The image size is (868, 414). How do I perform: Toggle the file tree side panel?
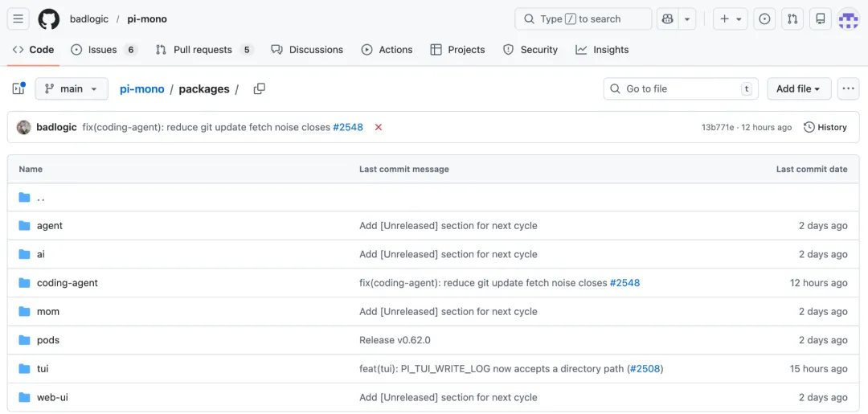tap(18, 88)
